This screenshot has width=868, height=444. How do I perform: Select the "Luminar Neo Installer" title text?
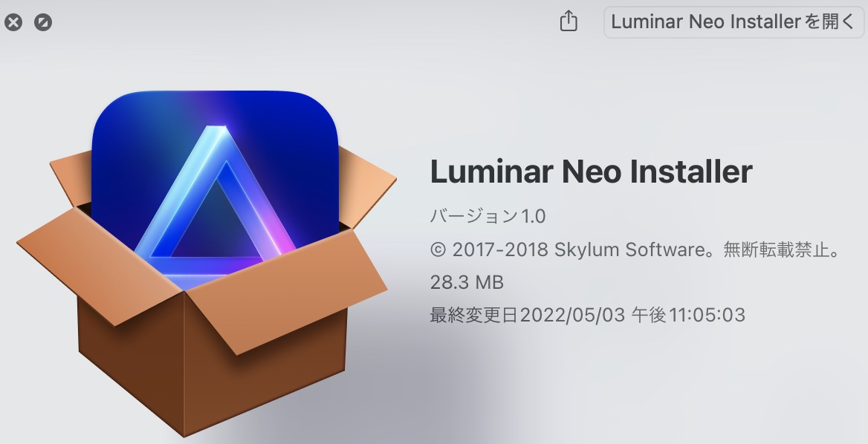click(x=592, y=172)
